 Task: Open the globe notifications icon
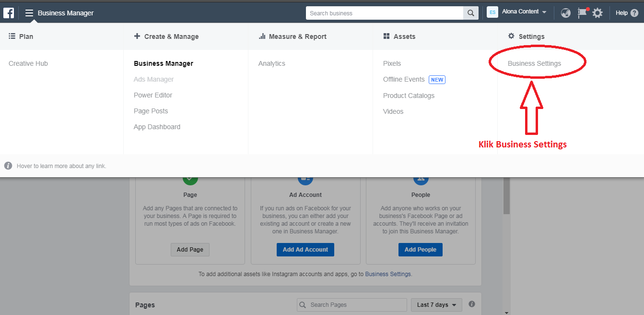point(566,13)
